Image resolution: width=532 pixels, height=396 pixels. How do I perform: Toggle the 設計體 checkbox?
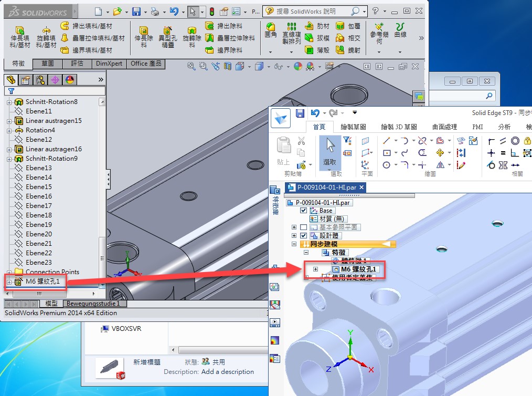[304, 235]
